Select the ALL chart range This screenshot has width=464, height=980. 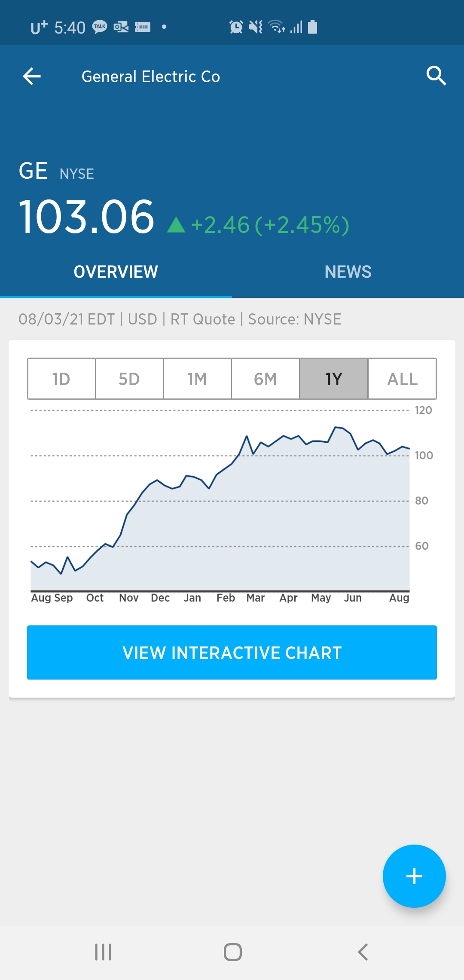coord(402,379)
